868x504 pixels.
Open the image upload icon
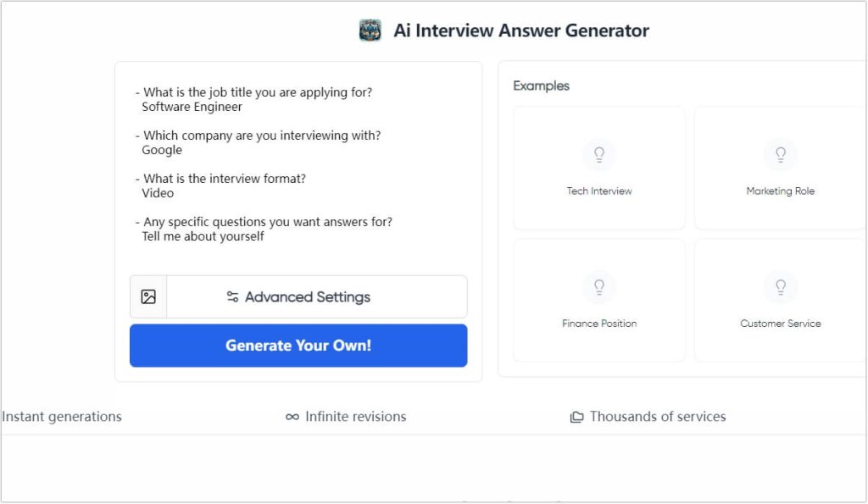[147, 296]
